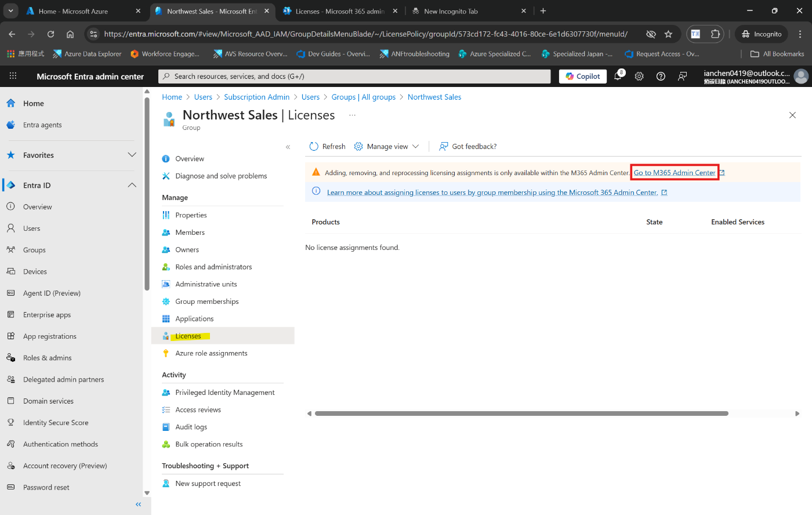Open the Manage view dropdown
Viewport: 812px width, 515px height.
pyautogui.click(x=387, y=147)
